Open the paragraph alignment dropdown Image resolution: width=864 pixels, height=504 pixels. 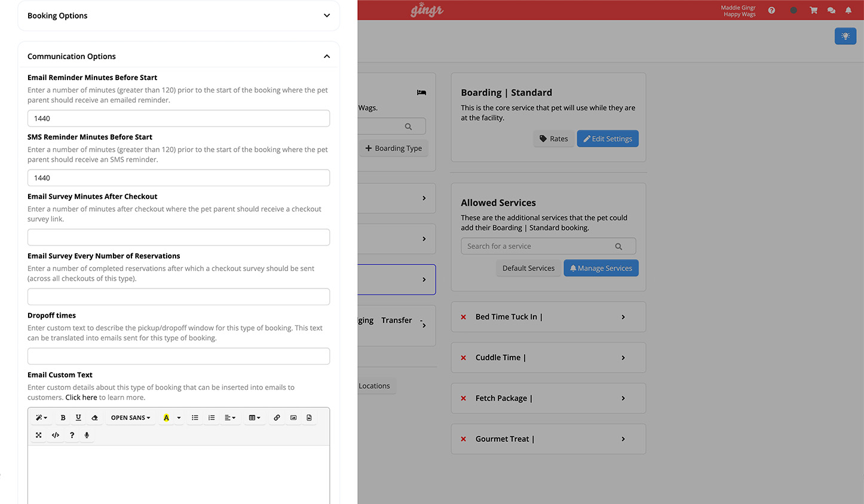pyautogui.click(x=230, y=418)
